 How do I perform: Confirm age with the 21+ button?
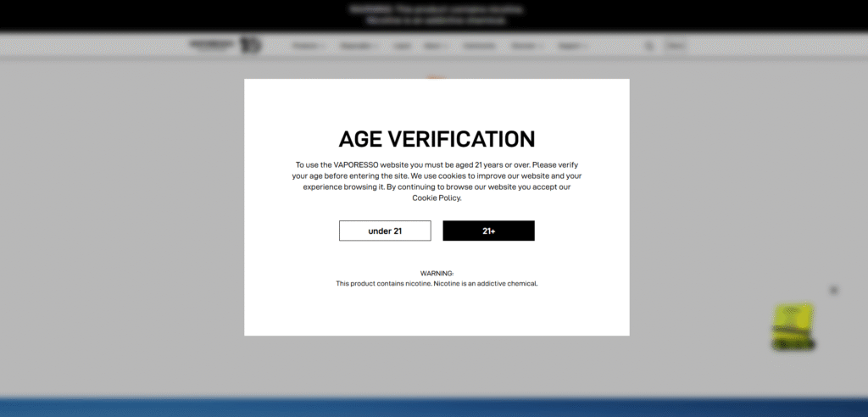[488, 231]
